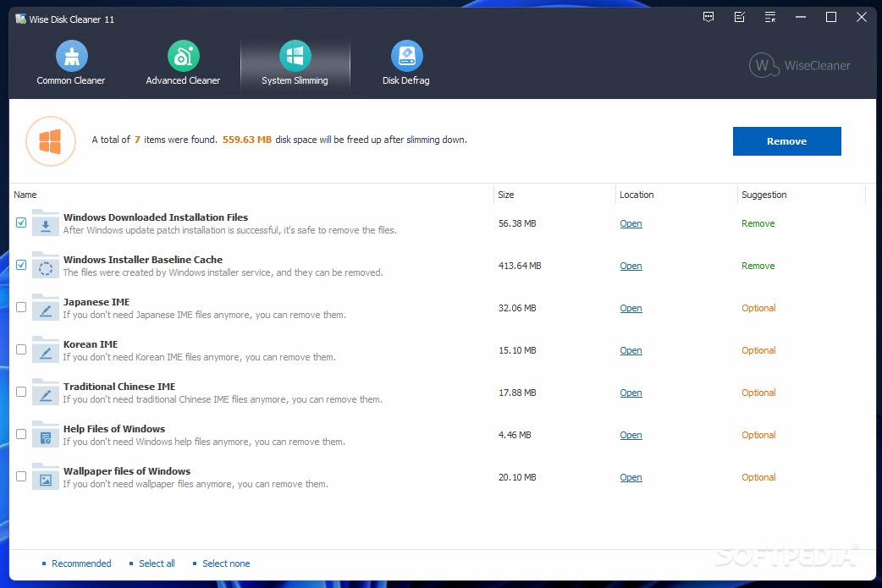Open location of Help Files of Windows
The height and width of the screenshot is (588, 882).
coord(631,435)
